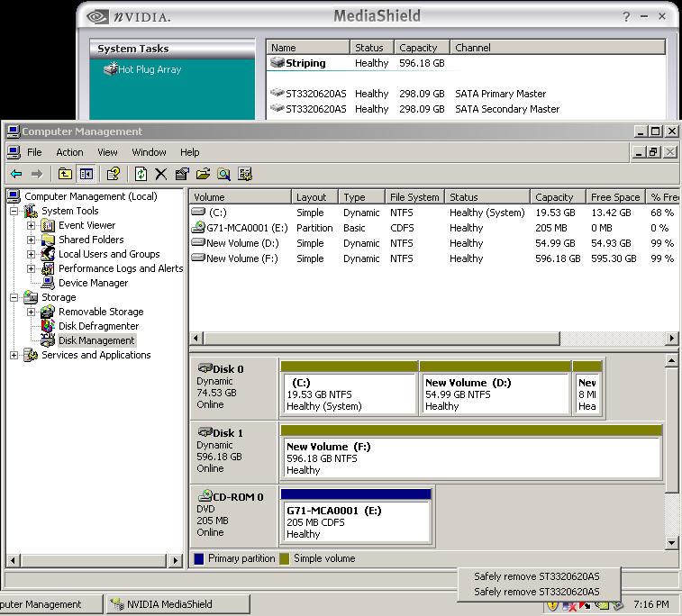Click the Properties toolbar icon
Screen dimensions: 682x616
[182, 175]
